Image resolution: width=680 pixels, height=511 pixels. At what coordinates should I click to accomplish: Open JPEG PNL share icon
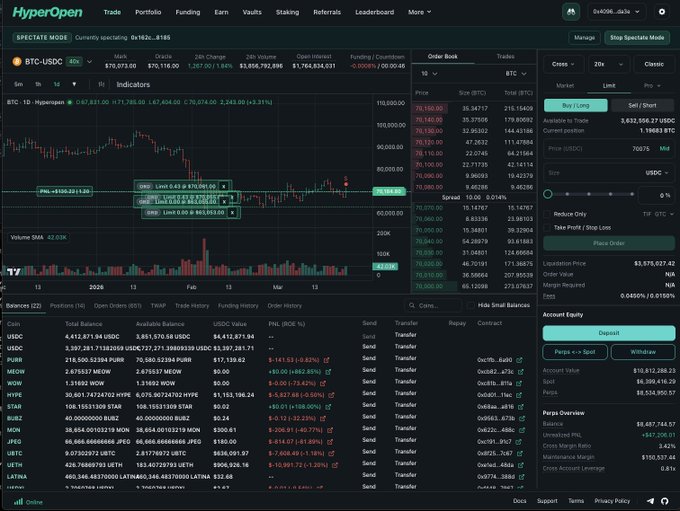click(x=330, y=442)
